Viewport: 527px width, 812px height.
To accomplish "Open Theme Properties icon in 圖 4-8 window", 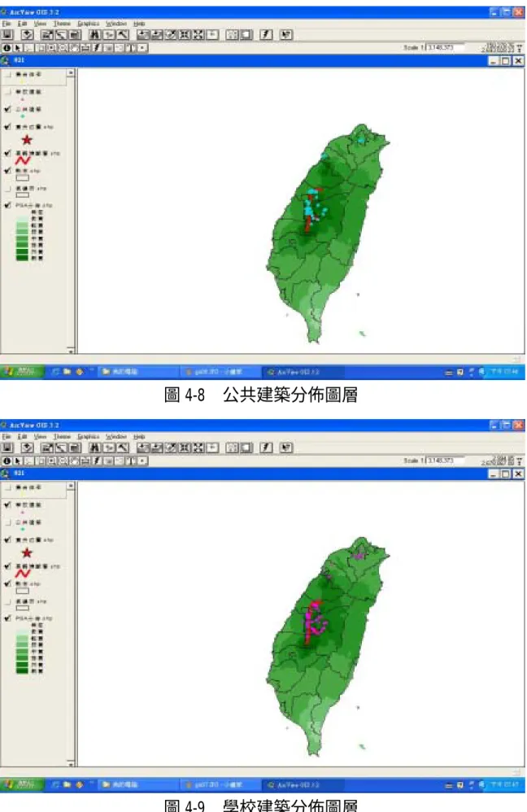I will click(46, 35).
